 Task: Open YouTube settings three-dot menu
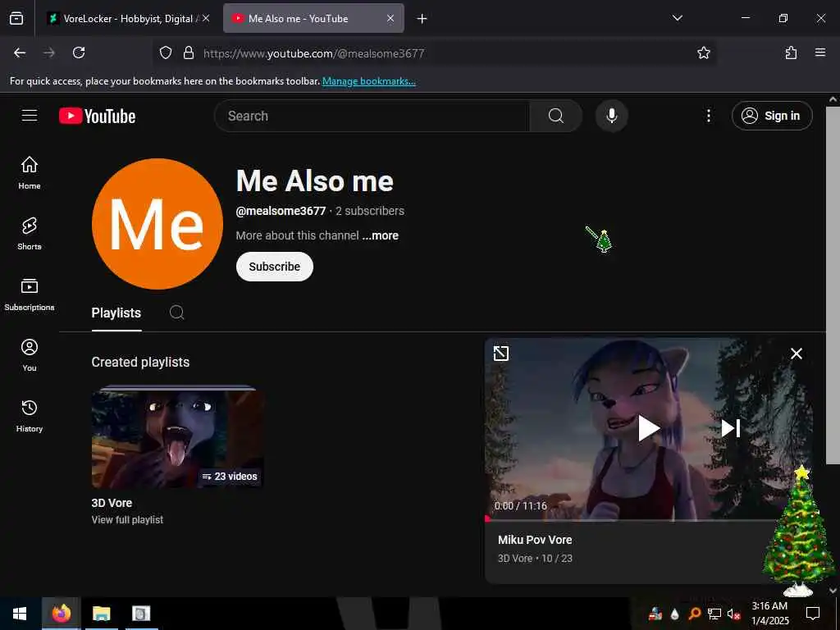(x=708, y=116)
